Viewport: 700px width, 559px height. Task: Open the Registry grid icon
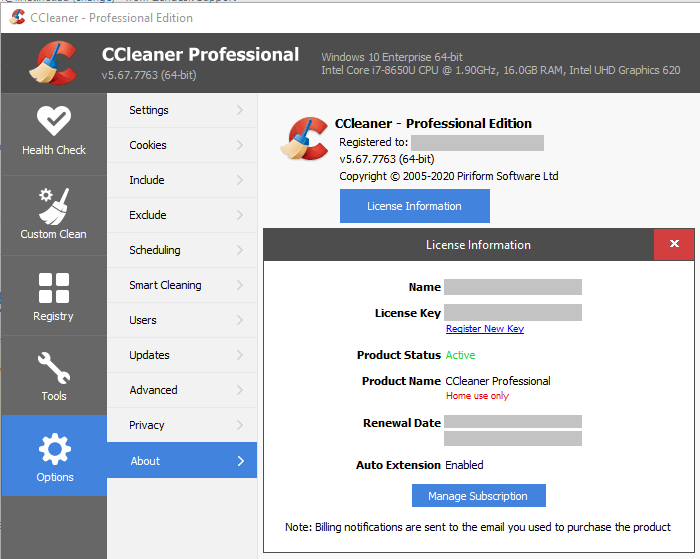tap(54, 288)
